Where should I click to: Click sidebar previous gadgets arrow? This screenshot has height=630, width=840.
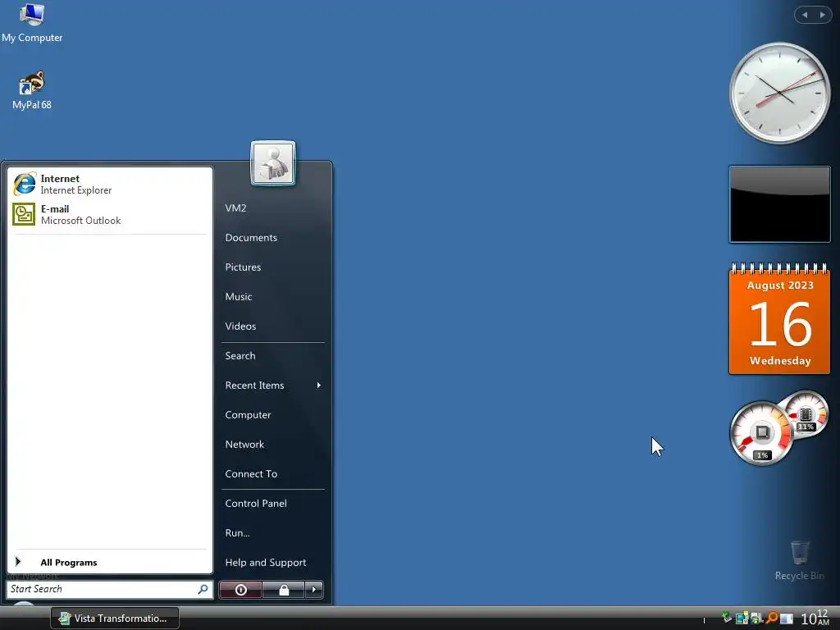(805, 15)
